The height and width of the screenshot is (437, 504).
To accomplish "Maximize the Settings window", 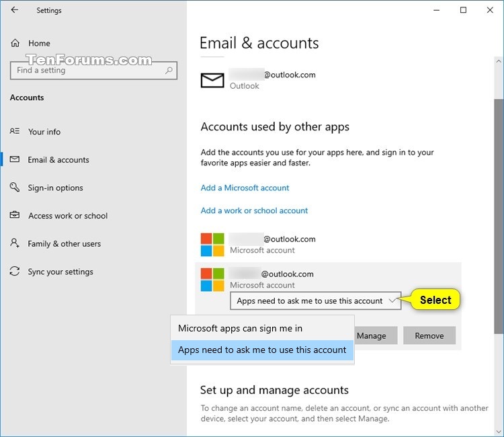I will [x=463, y=10].
